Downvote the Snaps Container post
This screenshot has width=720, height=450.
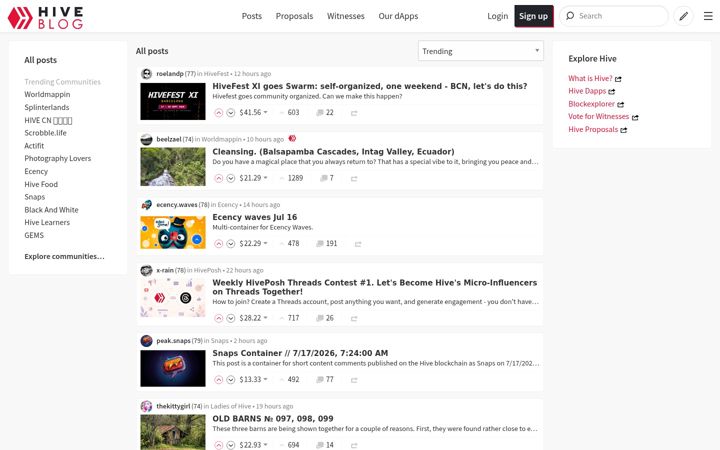pyautogui.click(x=231, y=379)
